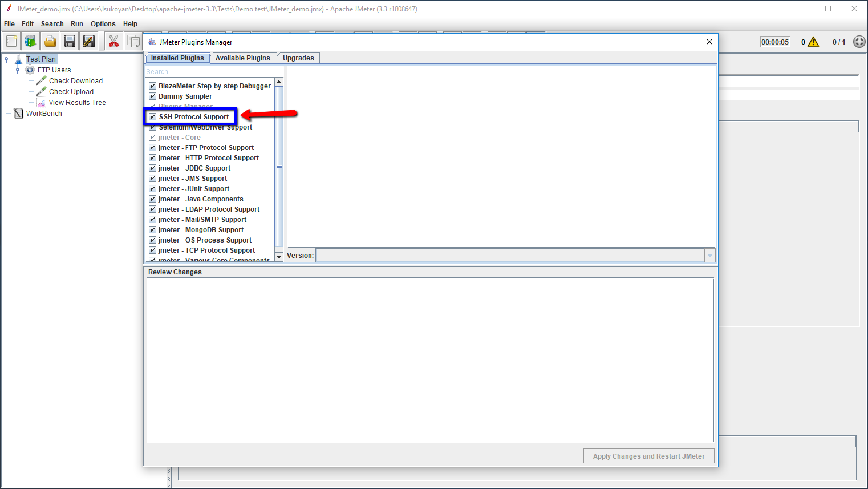The width and height of the screenshot is (868, 489).
Task: Uncheck the jmeter - JMS Support checkbox
Action: coord(153,179)
